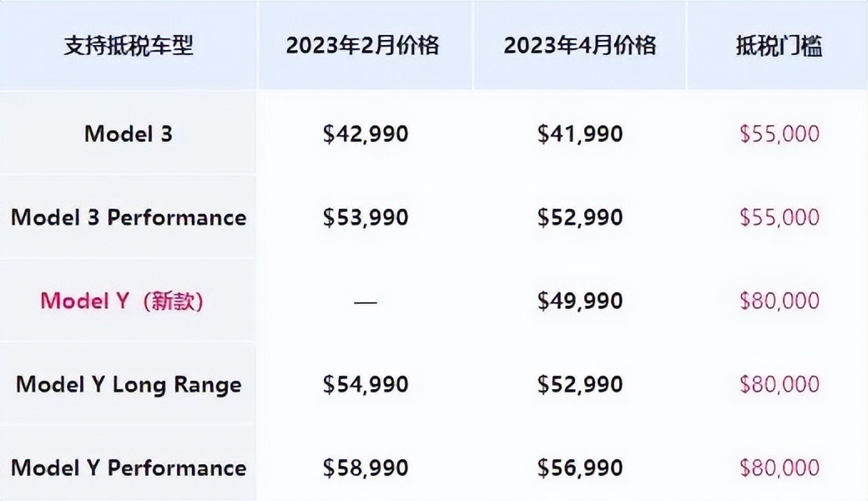Click the $53,990 February price cell

click(366, 217)
